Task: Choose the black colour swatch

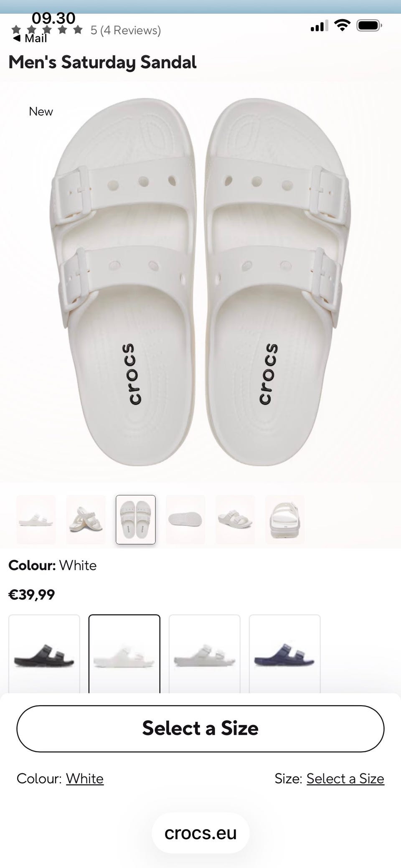Action: coord(44,654)
